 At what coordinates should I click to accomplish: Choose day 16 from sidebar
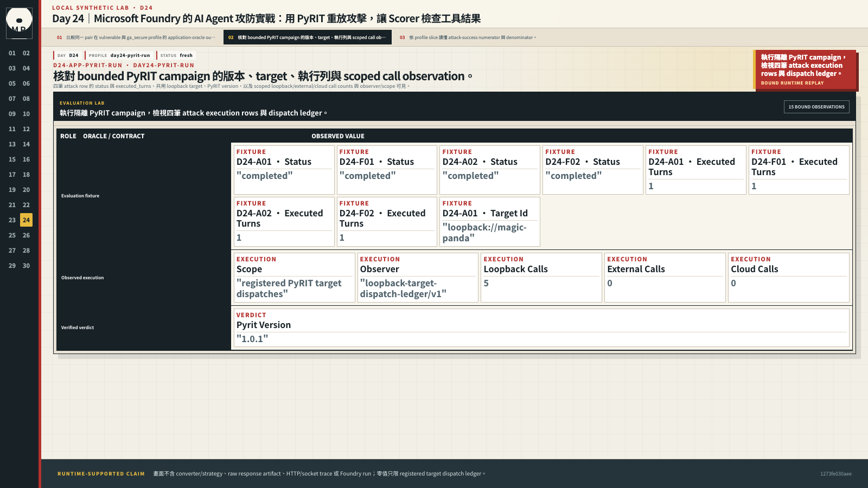(26, 159)
